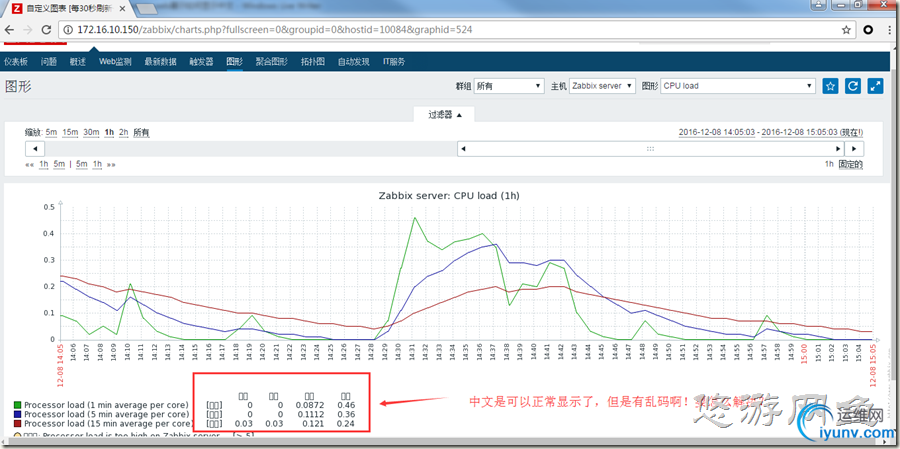900x449 pixels.
Task: Click the Processor load (5 min average per core) legend text
Action: click(106, 414)
